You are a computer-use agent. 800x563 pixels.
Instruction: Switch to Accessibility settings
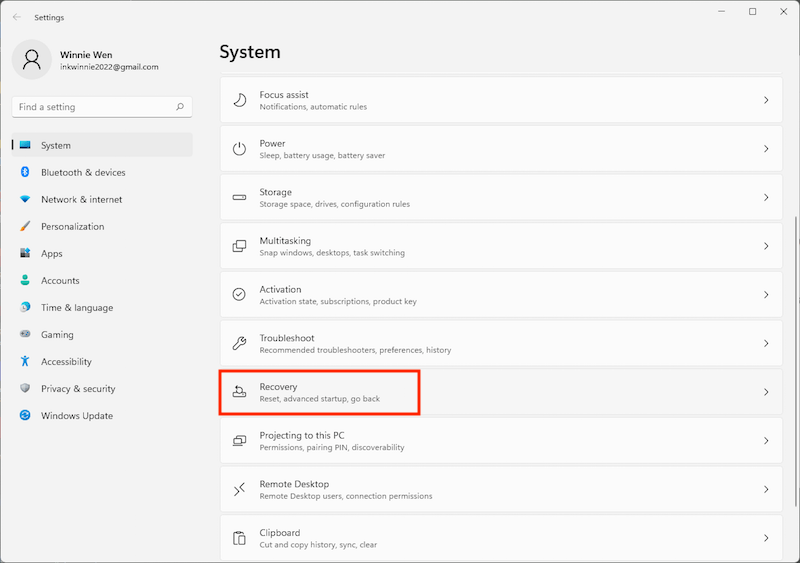(102, 361)
